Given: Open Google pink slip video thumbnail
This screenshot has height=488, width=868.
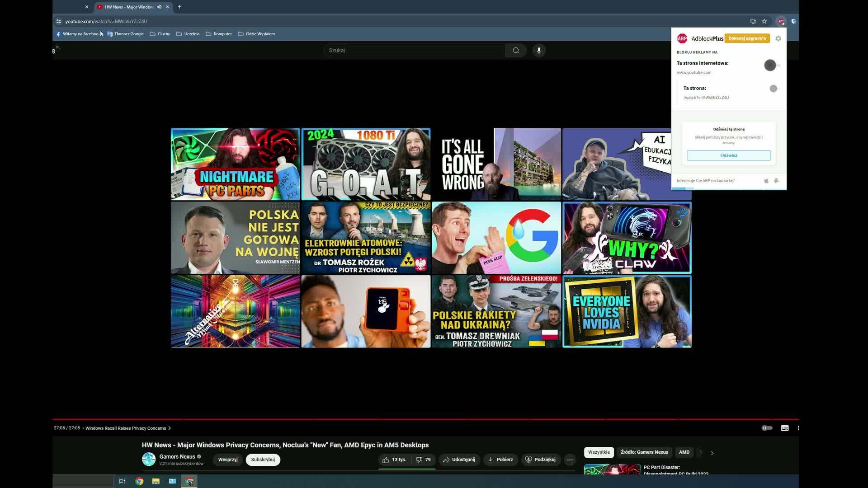Looking at the screenshot, I should [x=496, y=238].
